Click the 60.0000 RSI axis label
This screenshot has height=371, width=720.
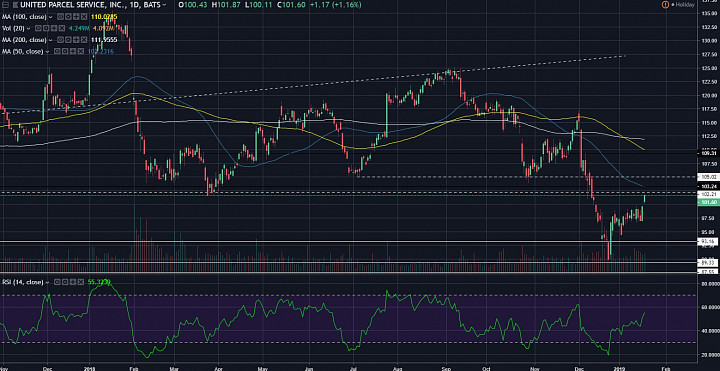[709, 307]
